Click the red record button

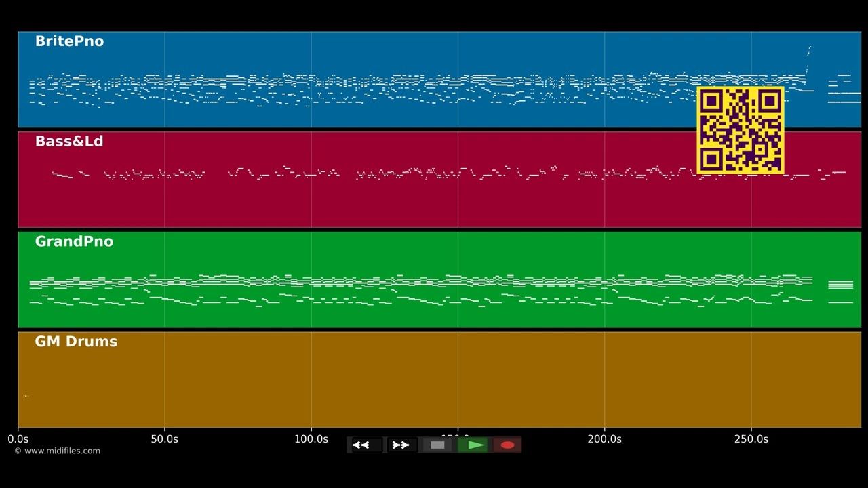pos(507,445)
